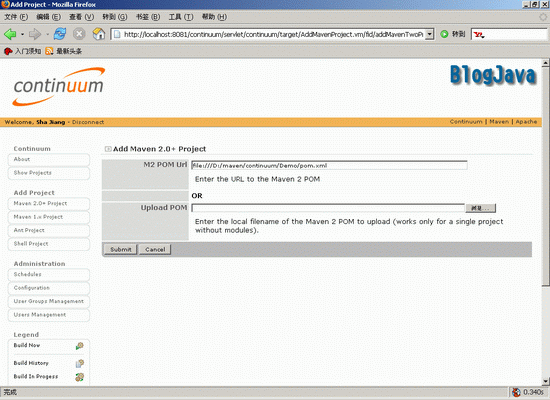Click the Disconnect link

(88, 122)
